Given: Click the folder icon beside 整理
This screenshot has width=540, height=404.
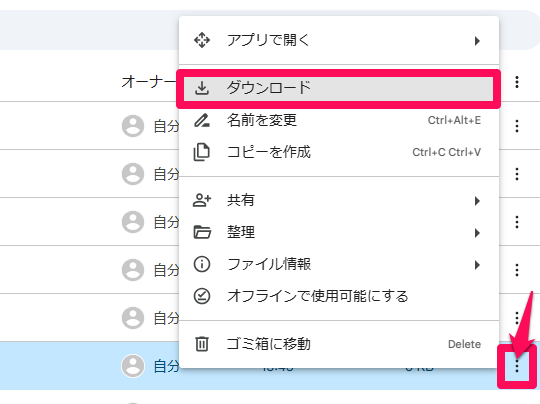Looking at the screenshot, I should 202,232.
